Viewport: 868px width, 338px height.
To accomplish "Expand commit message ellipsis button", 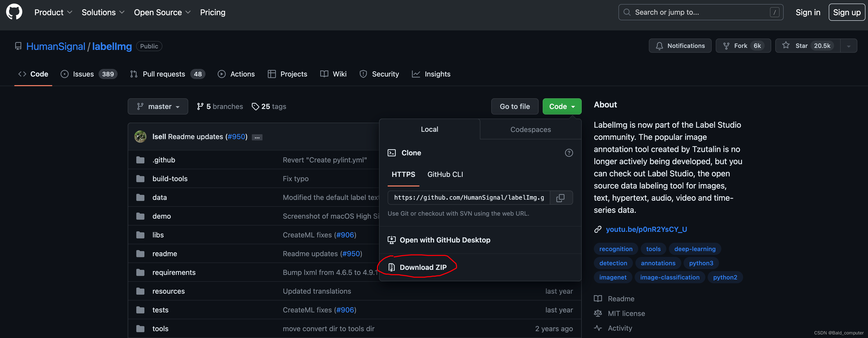I will 257,137.
